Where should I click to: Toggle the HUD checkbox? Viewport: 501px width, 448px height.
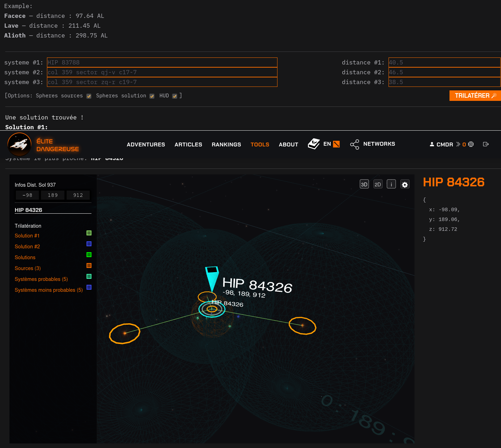pos(174,96)
